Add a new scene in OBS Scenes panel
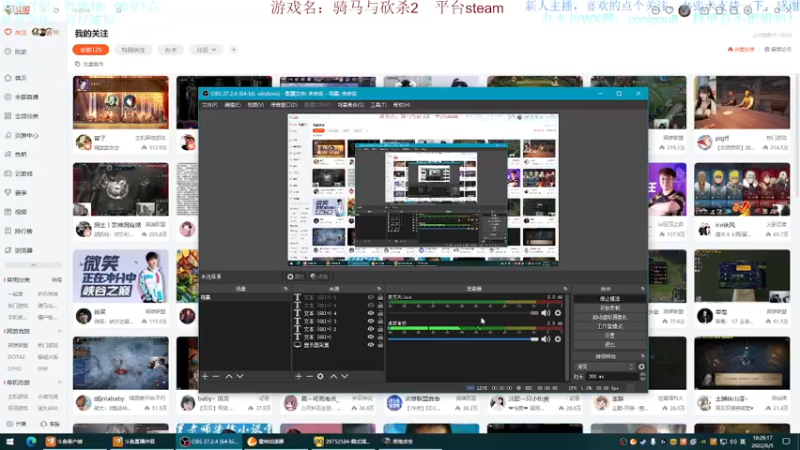 click(205, 376)
